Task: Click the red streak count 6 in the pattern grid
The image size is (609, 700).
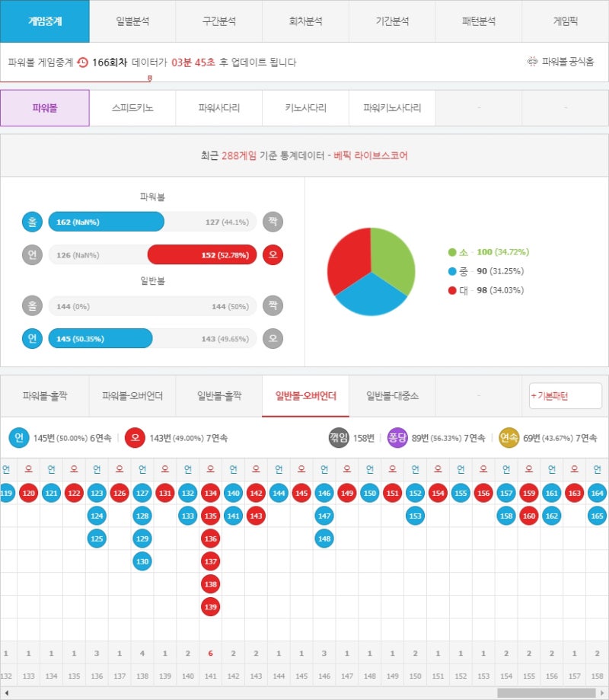Action: [x=211, y=653]
